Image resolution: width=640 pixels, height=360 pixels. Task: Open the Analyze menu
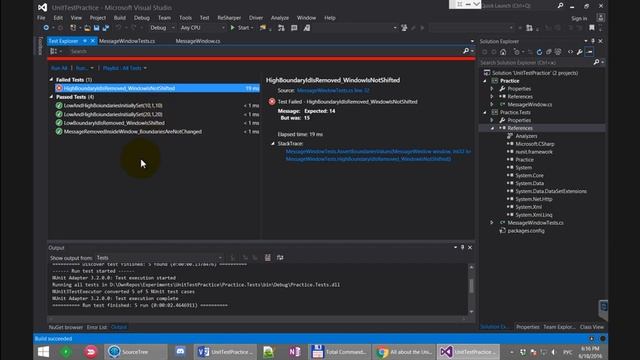280,18
